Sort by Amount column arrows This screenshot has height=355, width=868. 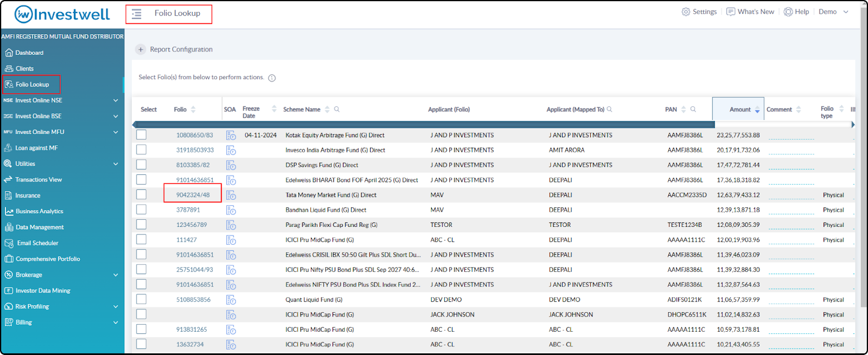click(x=757, y=110)
